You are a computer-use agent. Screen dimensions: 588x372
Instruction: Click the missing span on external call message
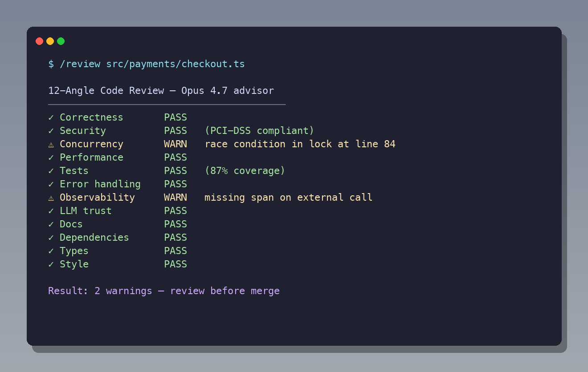[288, 198]
